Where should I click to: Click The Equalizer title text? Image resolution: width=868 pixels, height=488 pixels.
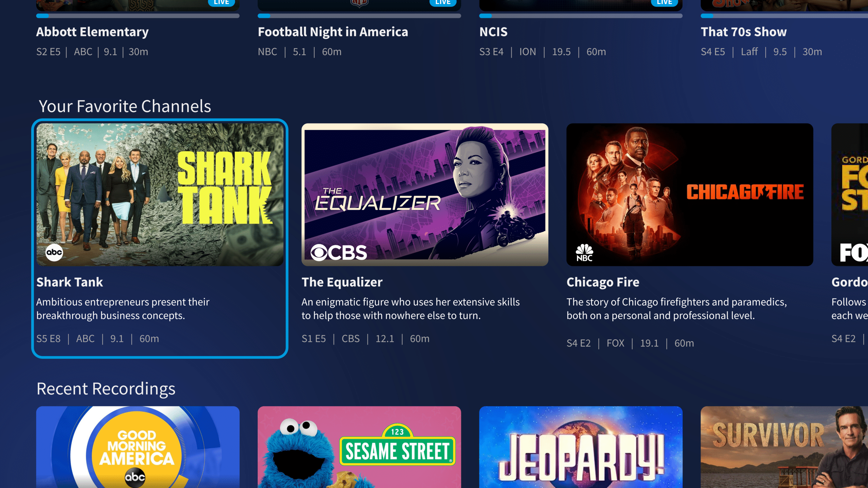click(342, 282)
